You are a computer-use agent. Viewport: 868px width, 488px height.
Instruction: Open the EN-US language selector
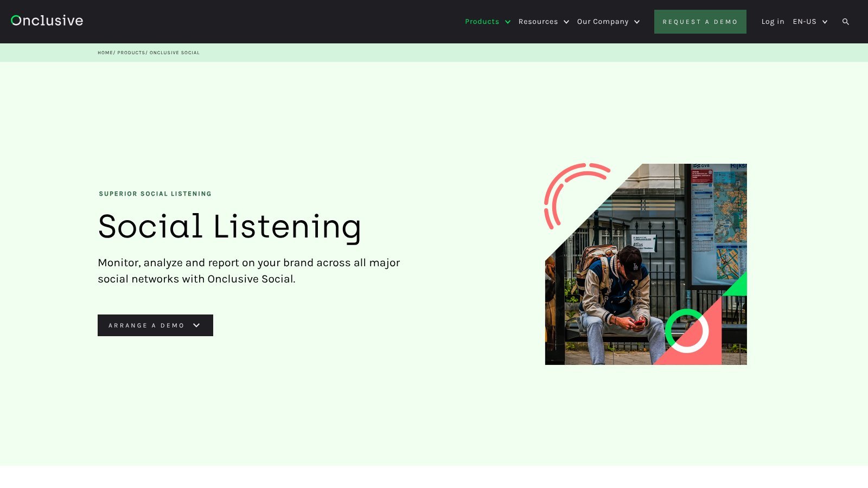[805, 22]
